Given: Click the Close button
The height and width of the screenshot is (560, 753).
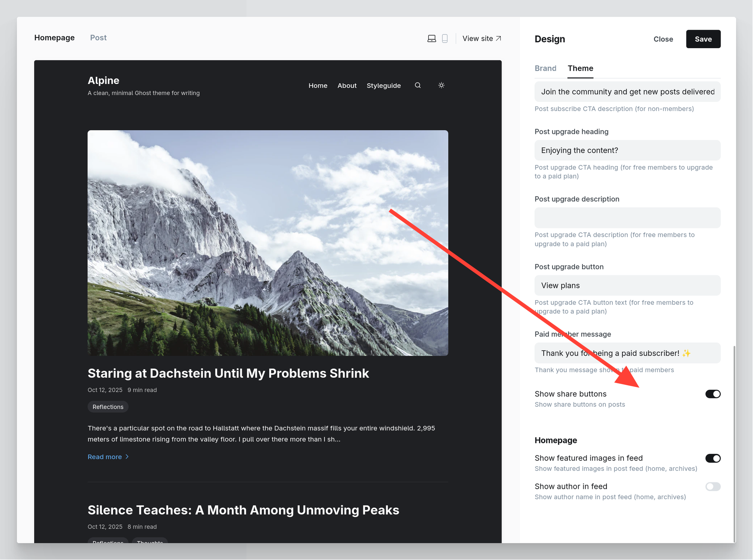Looking at the screenshot, I should [663, 39].
